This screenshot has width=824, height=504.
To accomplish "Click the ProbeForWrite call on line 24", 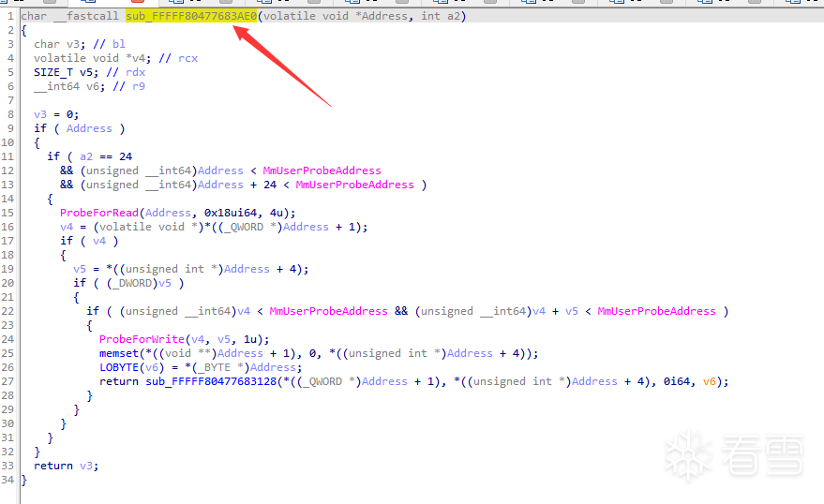I will (142, 339).
